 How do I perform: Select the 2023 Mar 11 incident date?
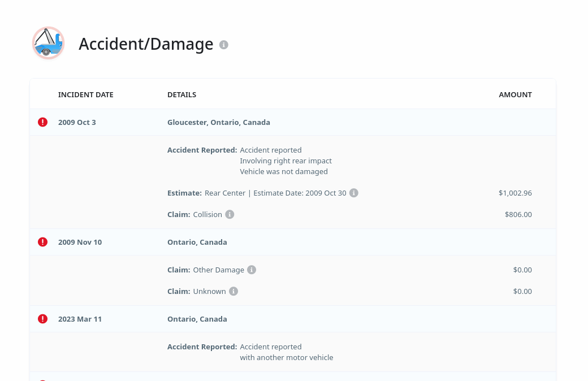pos(80,319)
